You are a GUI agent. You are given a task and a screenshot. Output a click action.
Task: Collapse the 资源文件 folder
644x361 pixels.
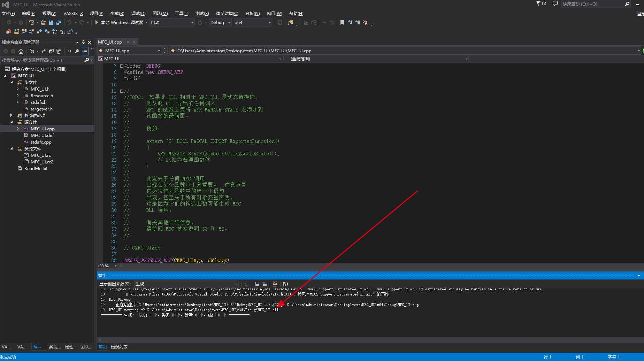11,149
